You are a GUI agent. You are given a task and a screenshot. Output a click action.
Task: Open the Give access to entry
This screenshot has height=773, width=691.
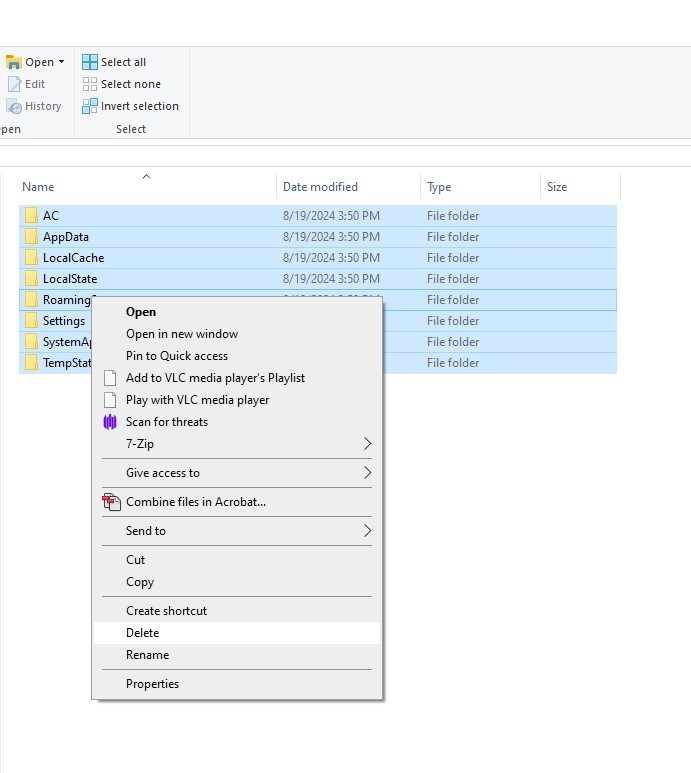(237, 473)
